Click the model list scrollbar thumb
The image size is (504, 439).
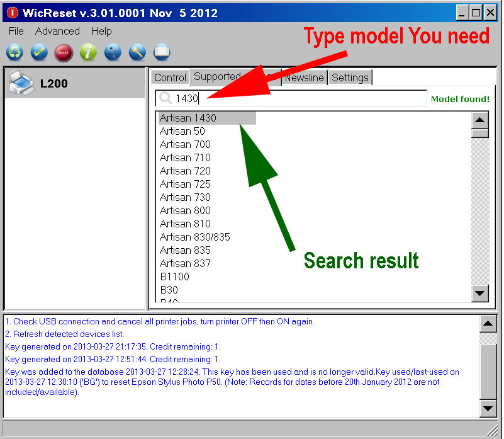[480, 134]
